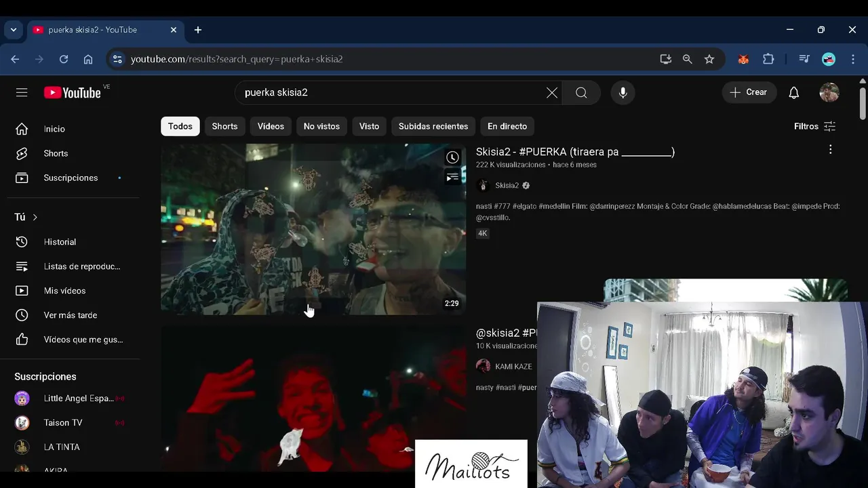This screenshot has height=488, width=868.
Task: Open the Crear button
Action: pyautogui.click(x=749, y=93)
